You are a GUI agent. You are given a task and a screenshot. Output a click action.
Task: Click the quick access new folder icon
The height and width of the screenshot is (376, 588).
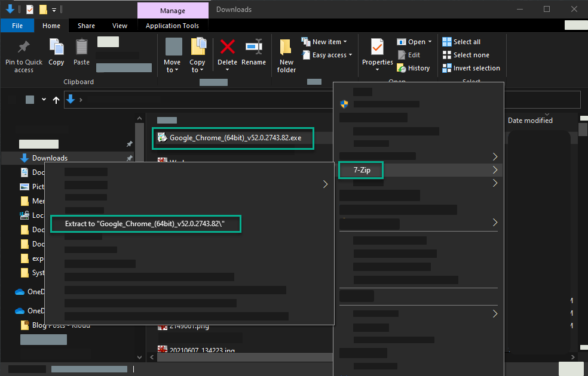click(x=43, y=10)
